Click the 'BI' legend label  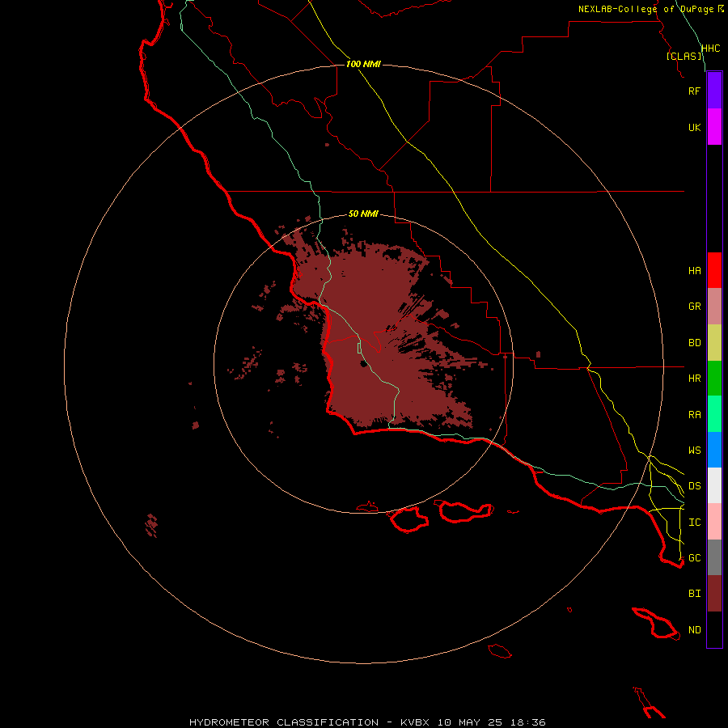click(694, 594)
